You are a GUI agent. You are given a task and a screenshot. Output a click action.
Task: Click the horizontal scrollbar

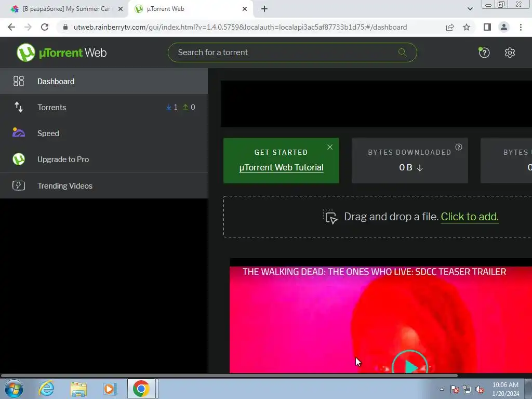(x=229, y=376)
